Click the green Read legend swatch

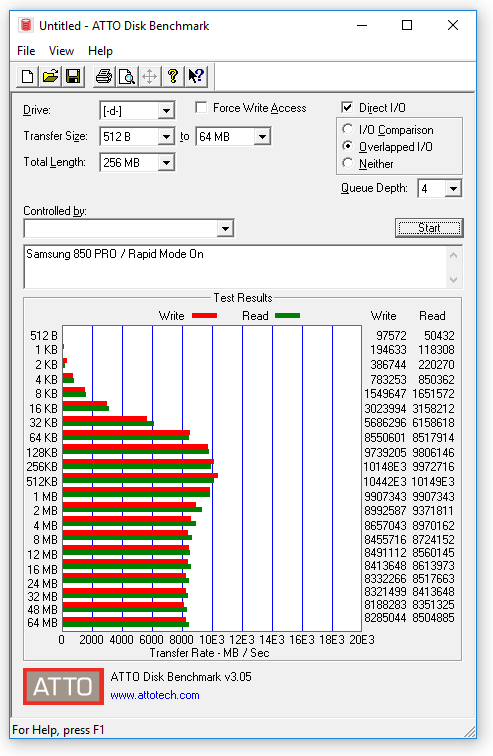click(x=287, y=316)
